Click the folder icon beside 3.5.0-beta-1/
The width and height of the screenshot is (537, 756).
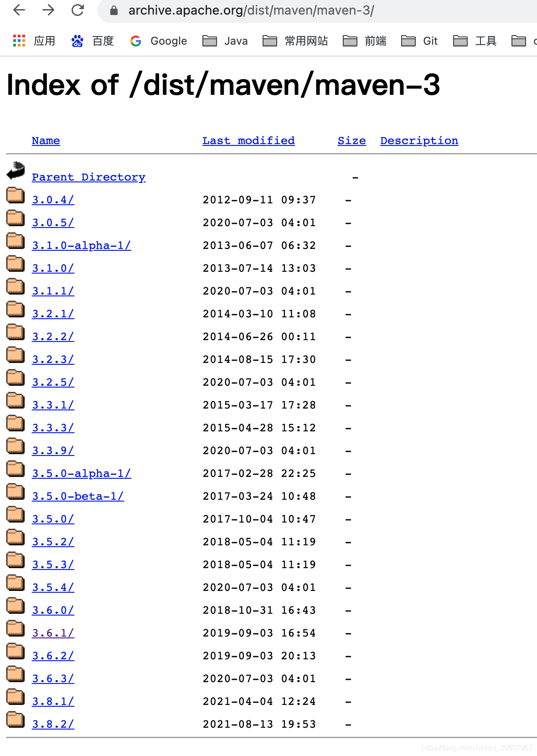point(15,491)
